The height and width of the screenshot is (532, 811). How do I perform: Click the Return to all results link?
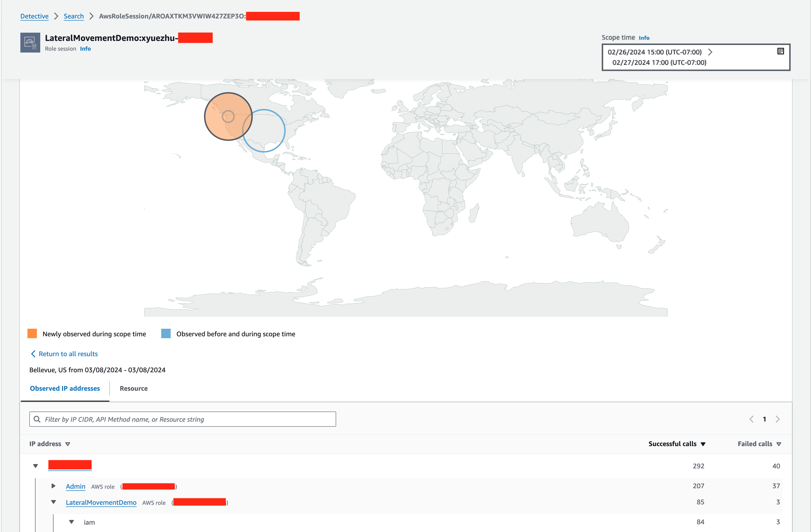click(x=68, y=354)
